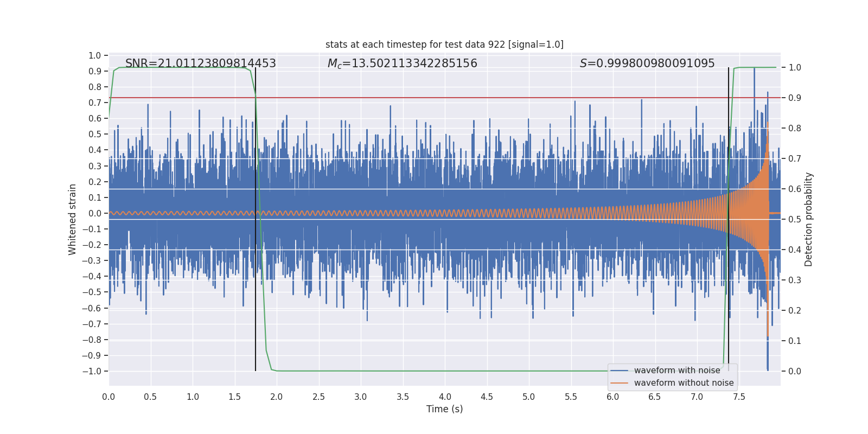
Task: Click the plot title mentioning test data 922
Action: coord(444,44)
